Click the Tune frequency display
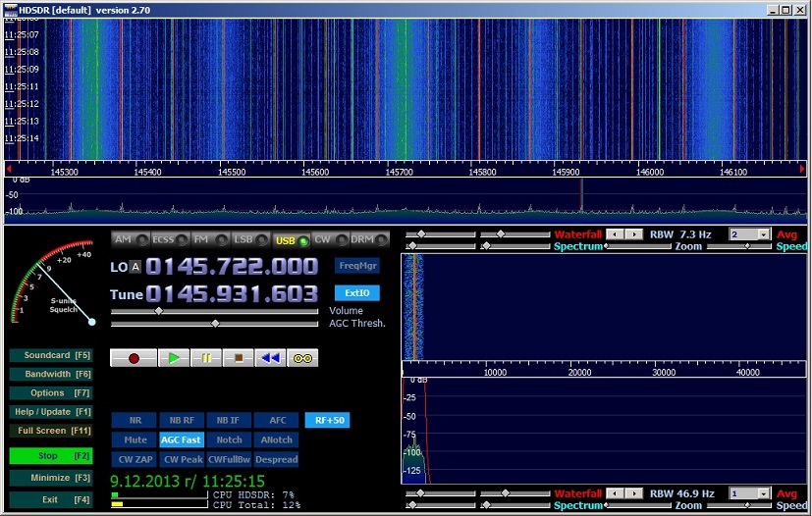Image resolution: width=812 pixels, height=516 pixels. [x=232, y=294]
